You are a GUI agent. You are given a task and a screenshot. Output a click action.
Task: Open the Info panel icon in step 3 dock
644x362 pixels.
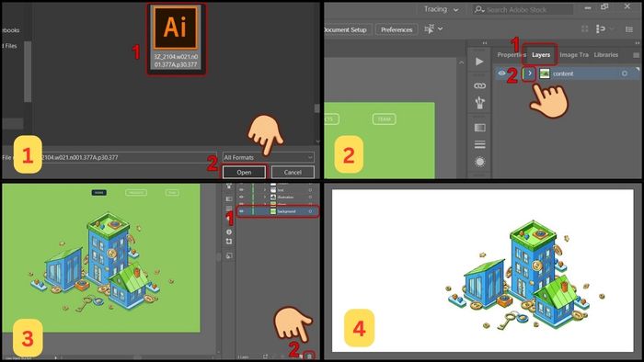[229, 232]
